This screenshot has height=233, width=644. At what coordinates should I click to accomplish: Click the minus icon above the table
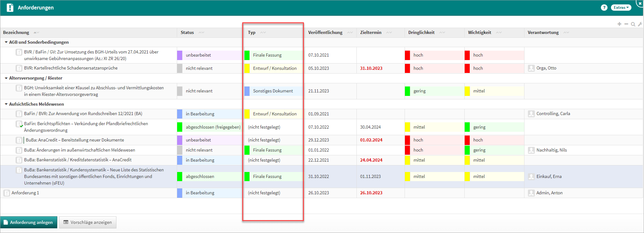[x=626, y=24]
